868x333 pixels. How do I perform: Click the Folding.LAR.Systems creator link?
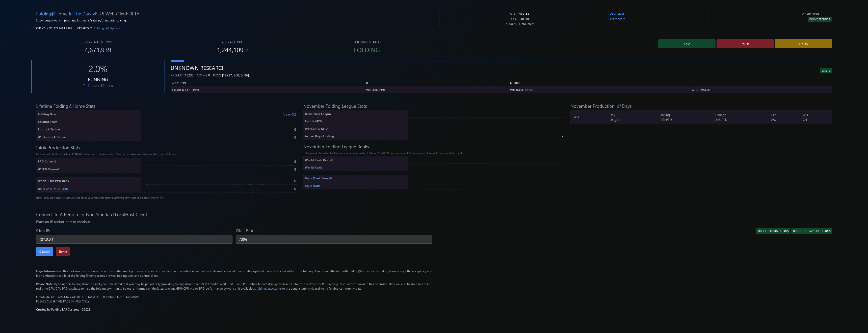107,28
